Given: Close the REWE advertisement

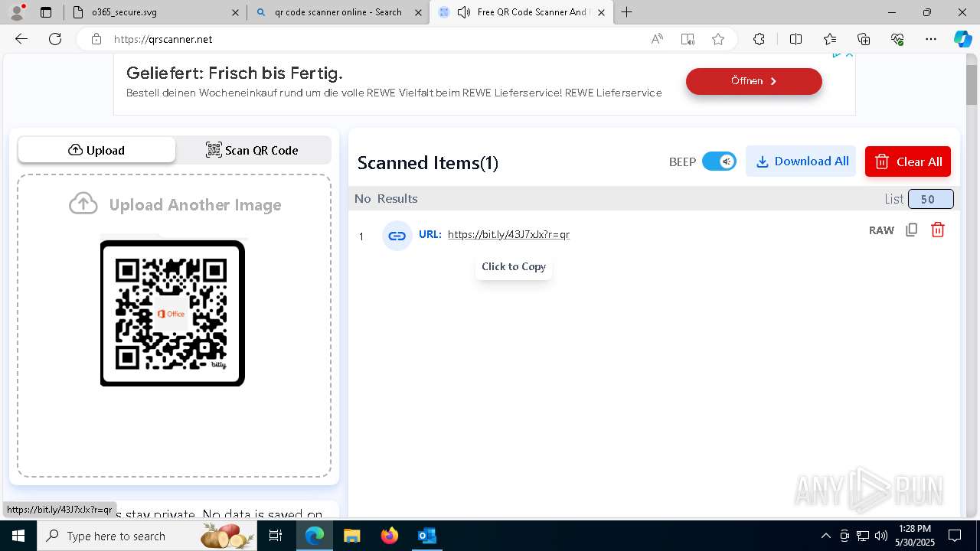Looking at the screenshot, I should coord(849,55).
